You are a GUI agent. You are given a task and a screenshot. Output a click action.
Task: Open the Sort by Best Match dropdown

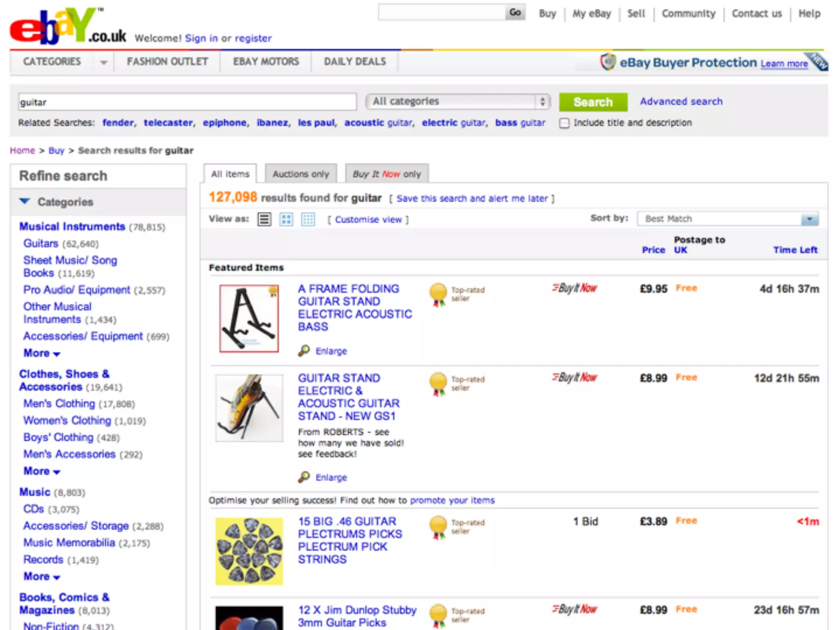pos(728,219)
